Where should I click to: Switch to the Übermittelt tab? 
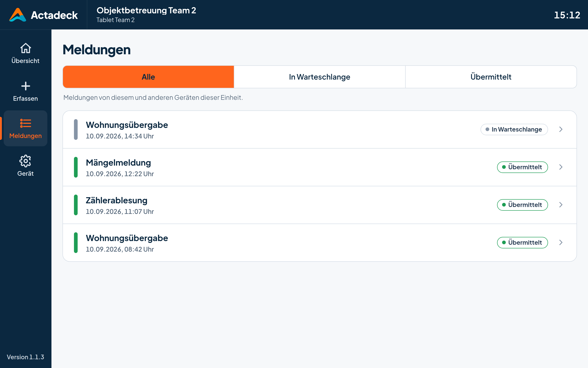click(x=491, y=77)
